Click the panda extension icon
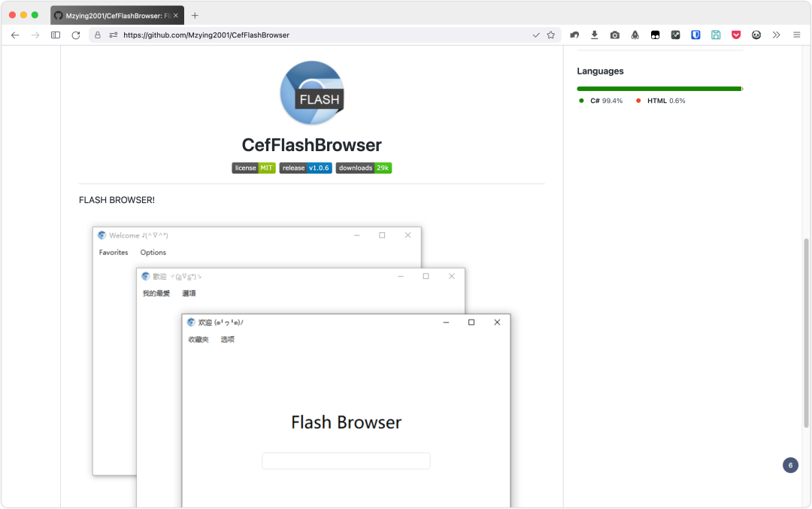812x509 pixels. click(756, 35)
